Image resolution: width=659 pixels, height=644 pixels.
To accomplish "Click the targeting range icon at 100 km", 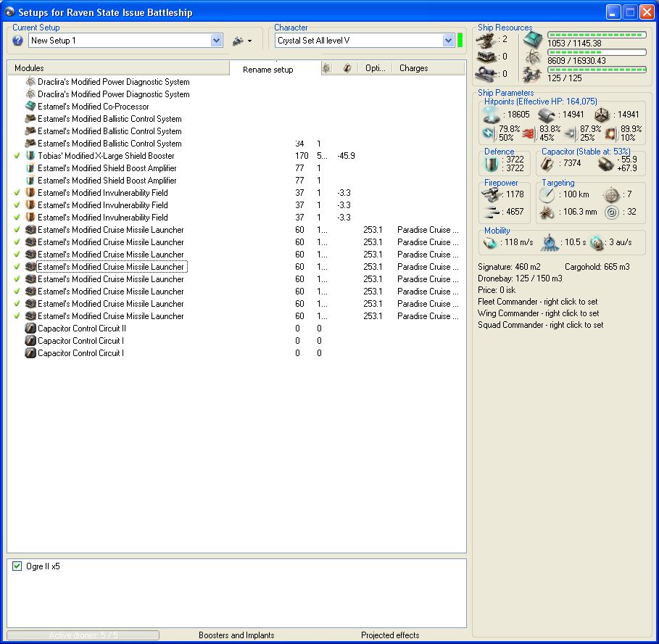I will 547,194.
